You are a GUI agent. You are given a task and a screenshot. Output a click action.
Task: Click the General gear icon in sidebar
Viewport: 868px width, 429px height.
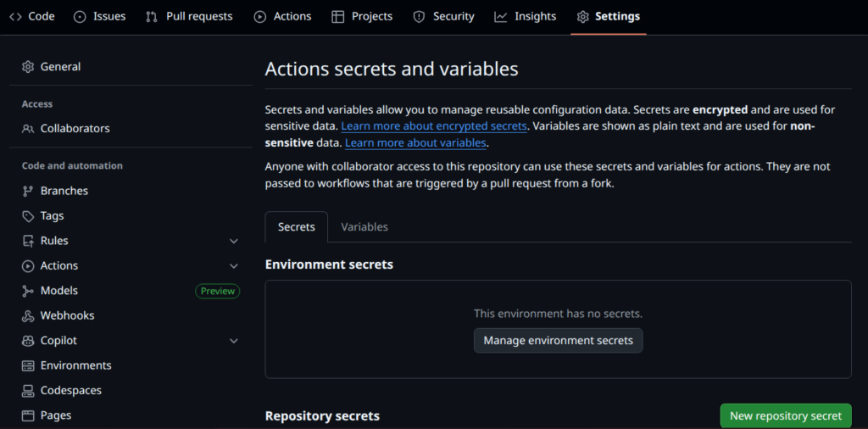point(28,67)
